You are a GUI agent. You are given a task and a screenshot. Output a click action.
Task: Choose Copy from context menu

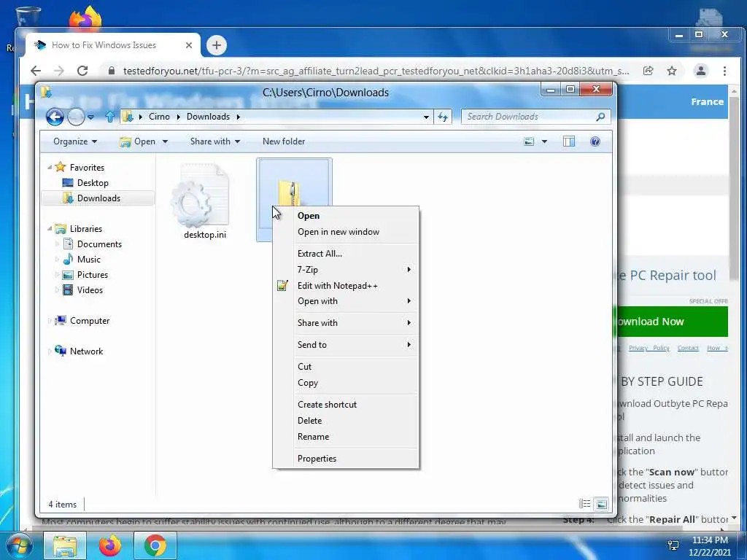coord(346,383)
